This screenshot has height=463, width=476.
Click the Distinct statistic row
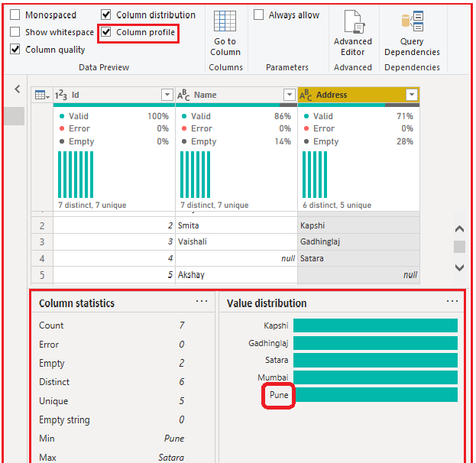pos(112,382)
